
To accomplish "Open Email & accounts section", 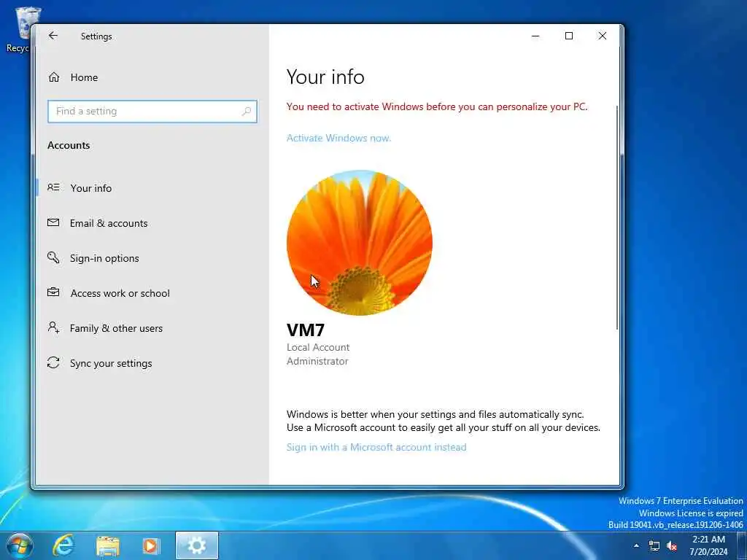I will point(152,223).
